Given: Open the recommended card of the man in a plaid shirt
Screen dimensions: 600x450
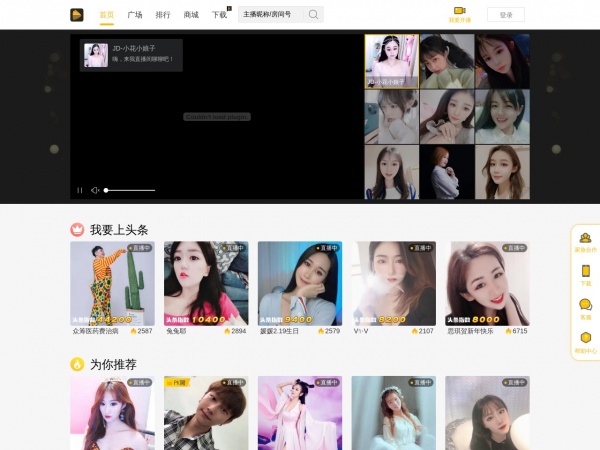Looking at the screenshot, I should coord(206,413).
